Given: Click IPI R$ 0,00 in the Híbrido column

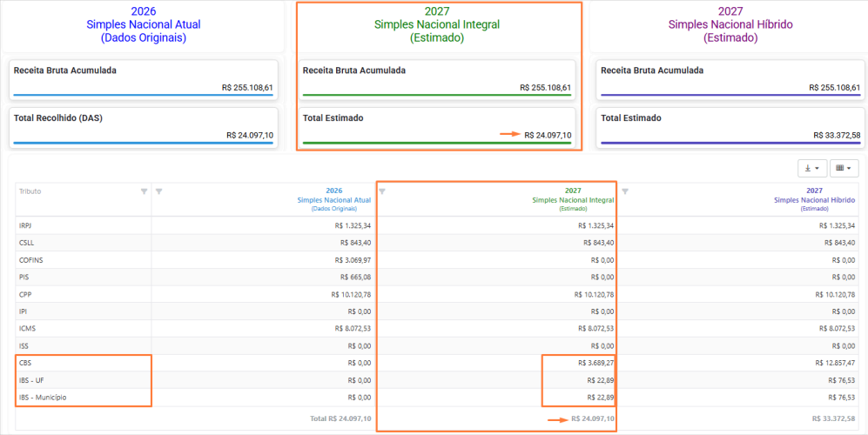Looking at the screenshot, I should pos(844,311).
